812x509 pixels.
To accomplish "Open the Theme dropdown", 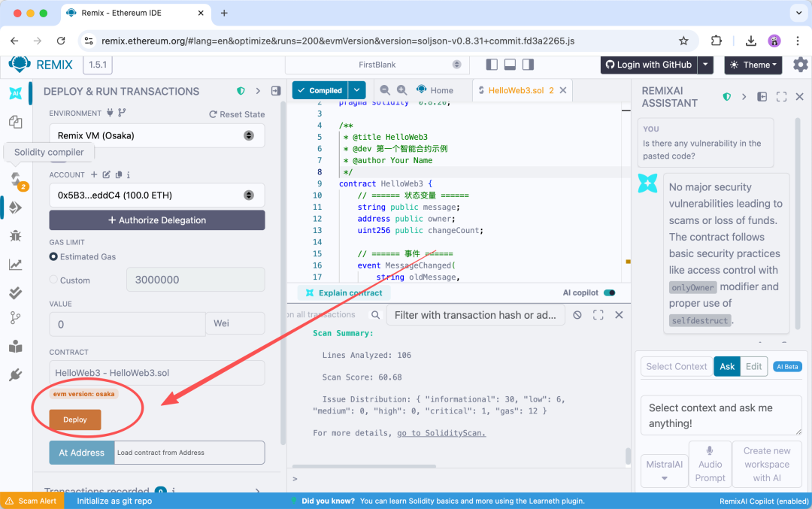I will point(753,65).
